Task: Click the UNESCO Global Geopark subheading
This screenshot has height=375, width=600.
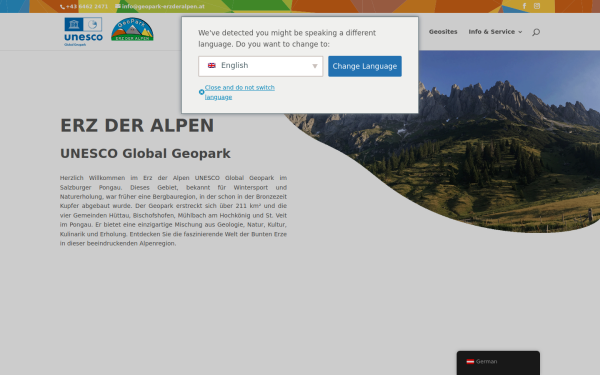Action: point(145,153)
